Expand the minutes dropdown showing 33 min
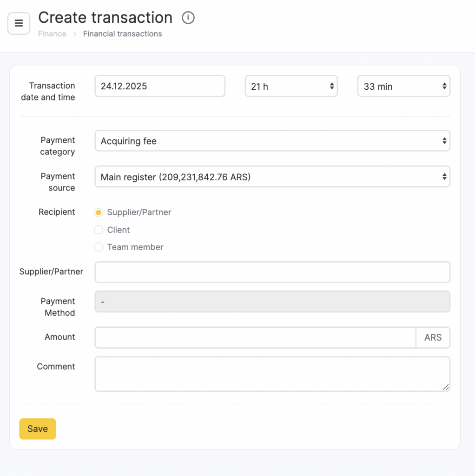This screenshot has width=475, height=476. pos(403,86)
